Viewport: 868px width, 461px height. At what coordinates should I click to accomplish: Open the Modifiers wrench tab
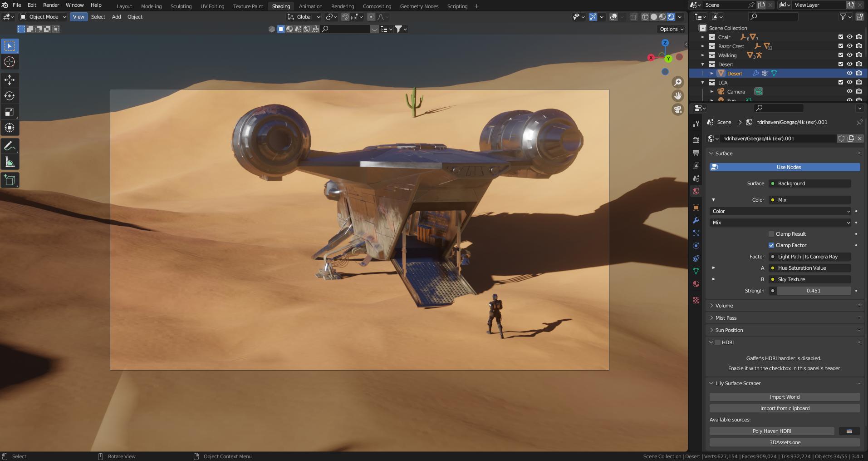pos(696,220)
